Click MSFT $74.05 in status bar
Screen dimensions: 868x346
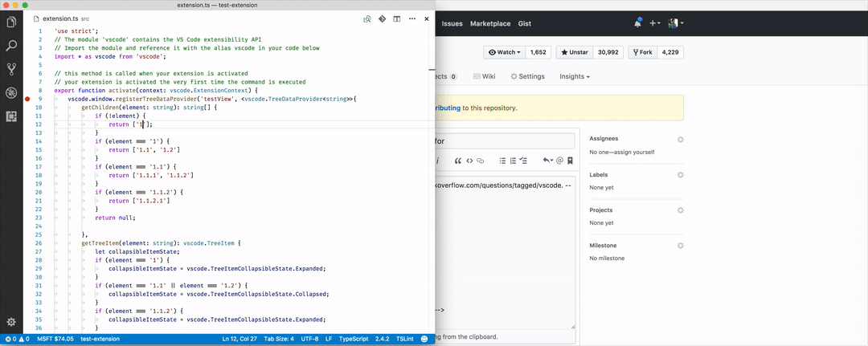click(x=55, y=339)
